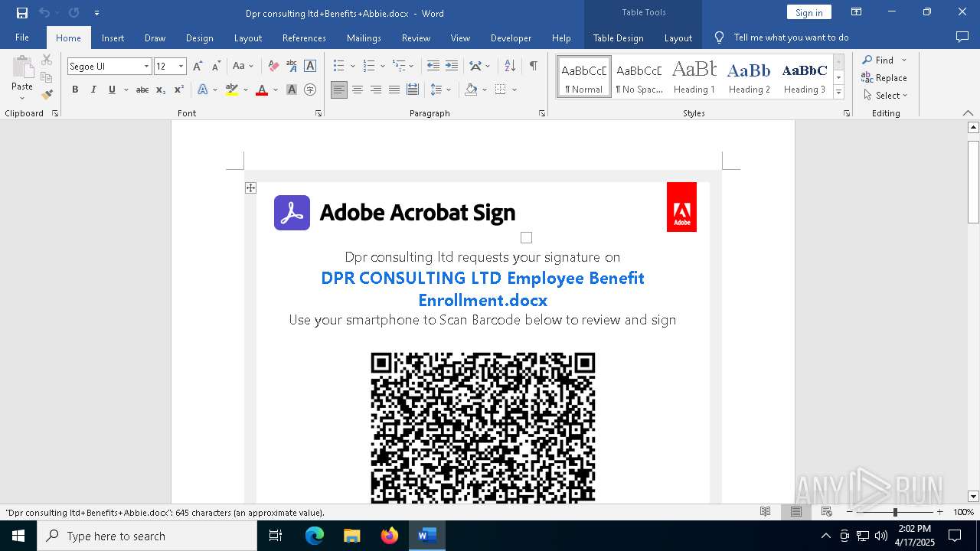Switch to the Design tab
This screenshot has width=980, height=551.
pyautogui.click(x=200, y=37)
